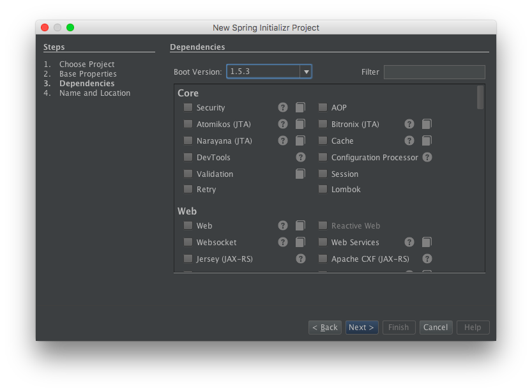This screenshot has width=532, height=392.
Task: Check the Lombok dependency checkbox
Action: [323, 189]
